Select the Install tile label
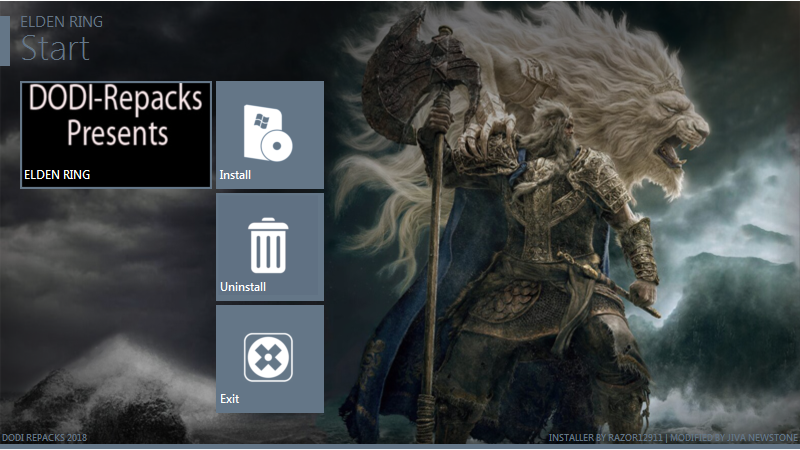This screenshot has height=450, width=800. click(235, 175)
